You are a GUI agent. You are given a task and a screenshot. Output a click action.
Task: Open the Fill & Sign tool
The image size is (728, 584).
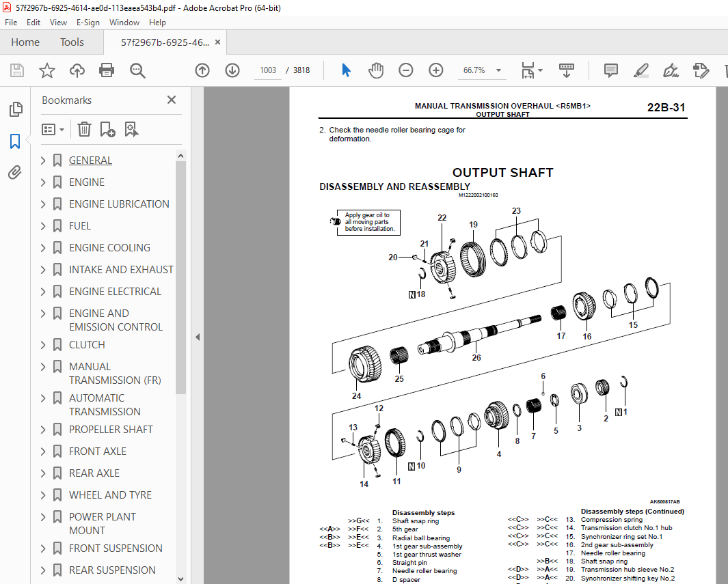(670, 70)
